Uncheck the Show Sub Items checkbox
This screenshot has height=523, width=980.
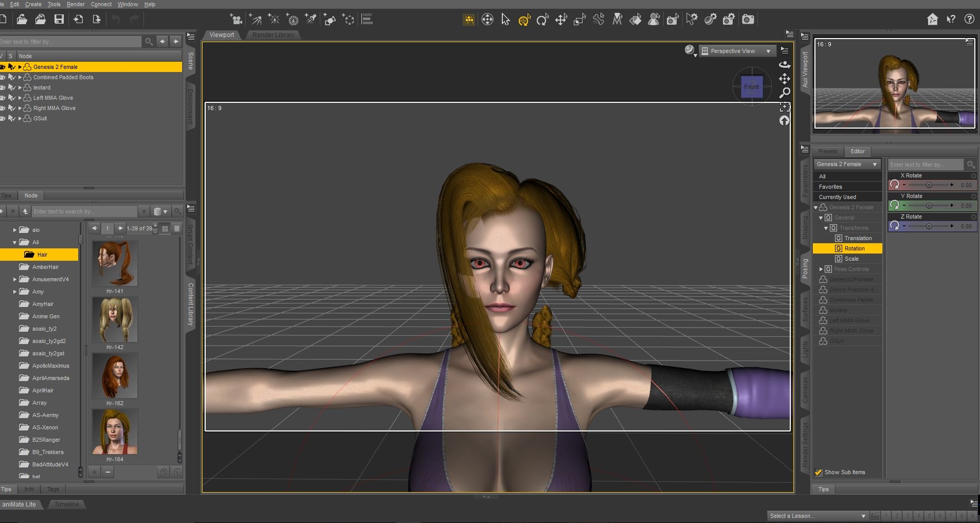pyautogui.click(x=819, y=472)
